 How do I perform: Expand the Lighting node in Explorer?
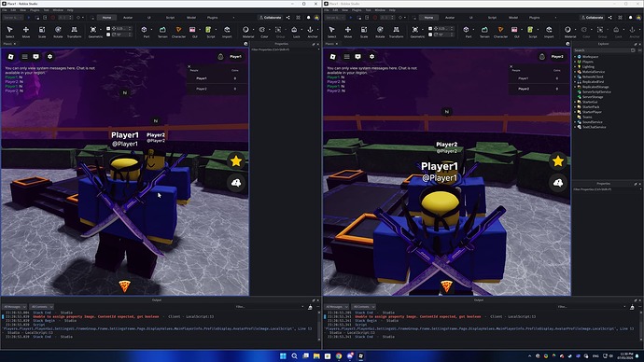point(575,66)
